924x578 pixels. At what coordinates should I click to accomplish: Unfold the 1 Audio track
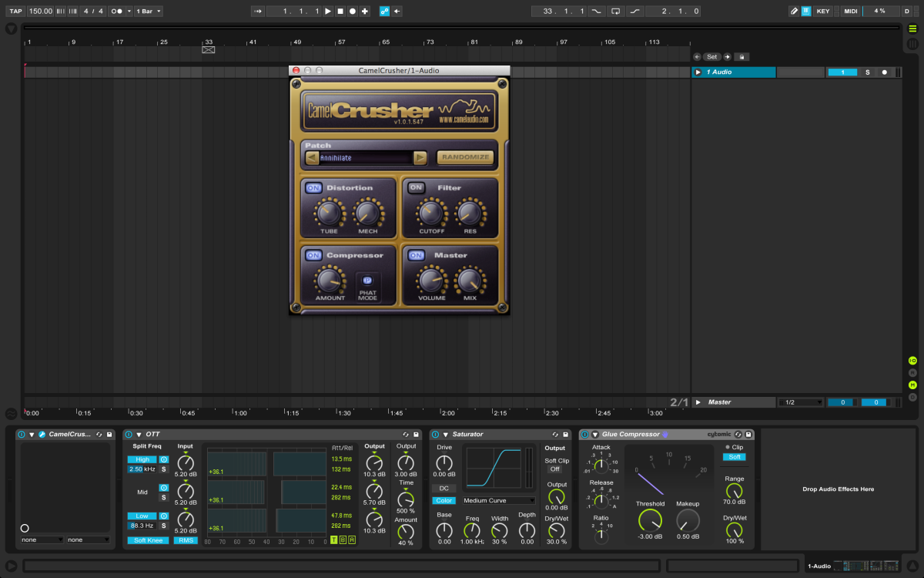[698, 72]
